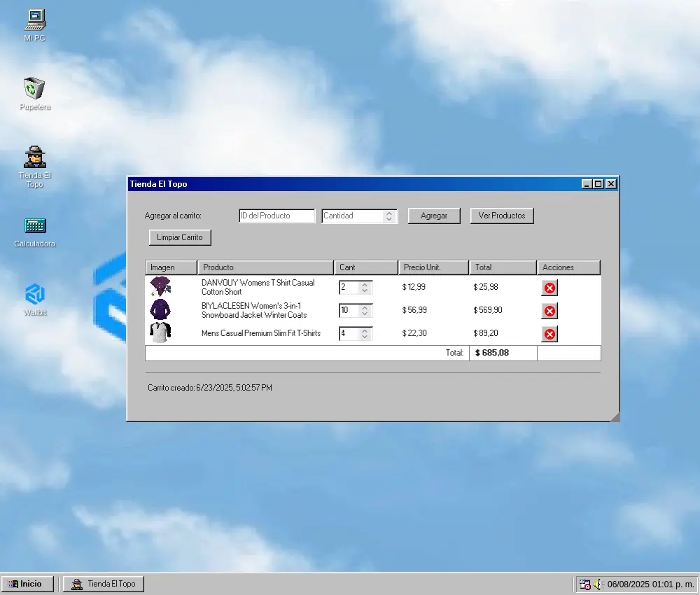Remove the BIYLACLESEN jacket from cart
The height and width of the screenshot is (595, 700).
click(549, 311)
